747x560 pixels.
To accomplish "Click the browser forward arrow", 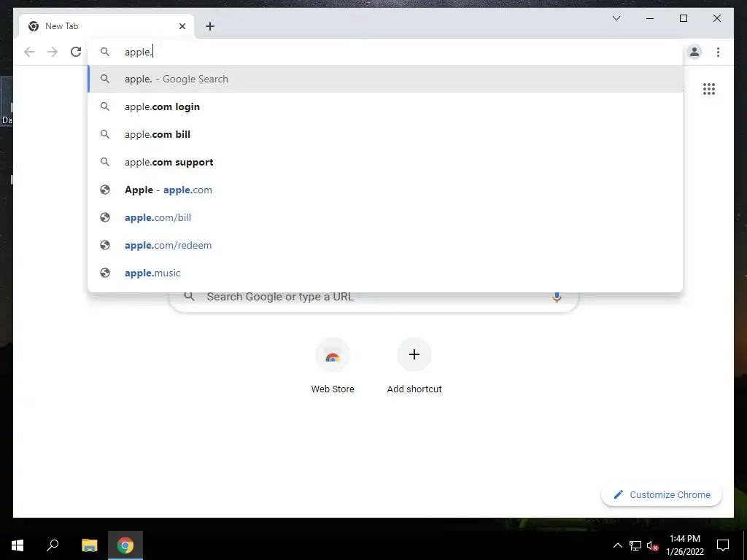I will coord(53,52).
